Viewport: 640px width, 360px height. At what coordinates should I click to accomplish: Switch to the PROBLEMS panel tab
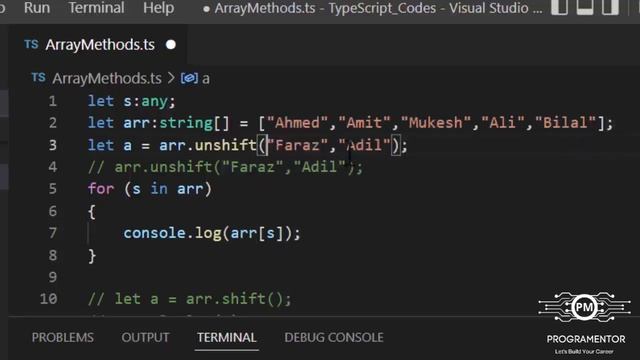coord(63,338)
